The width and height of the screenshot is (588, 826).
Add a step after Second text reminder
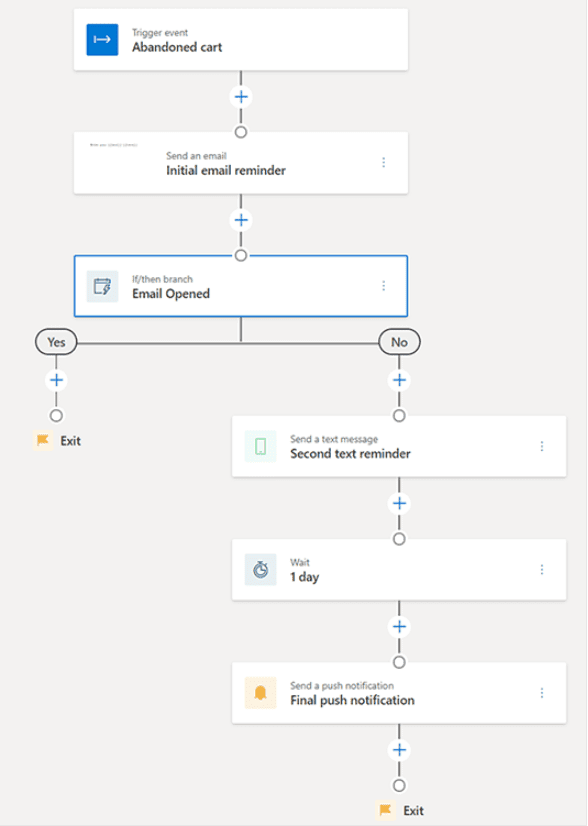tap(399, 504)
